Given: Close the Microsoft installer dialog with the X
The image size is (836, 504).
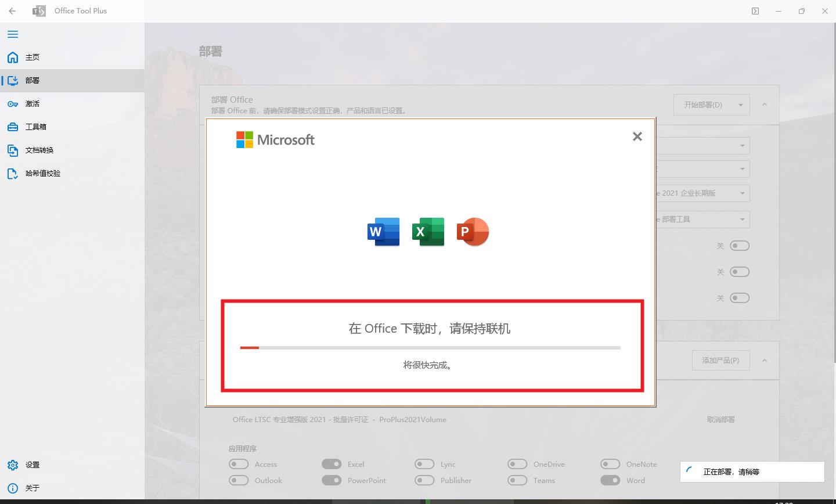Looking at the screenshot, I should pos(637,136).
